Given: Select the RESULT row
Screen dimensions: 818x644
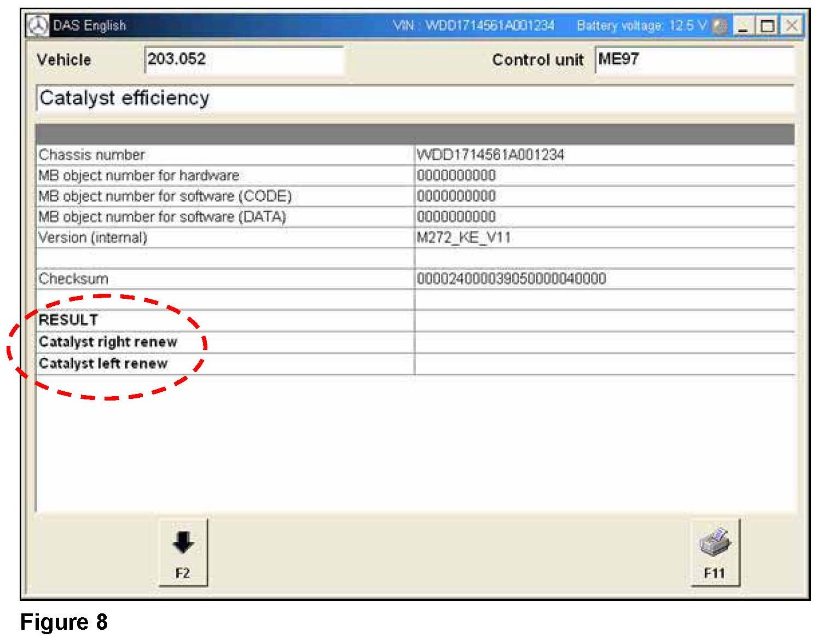Looking at the screenshot, I should [x=415, y=321].
